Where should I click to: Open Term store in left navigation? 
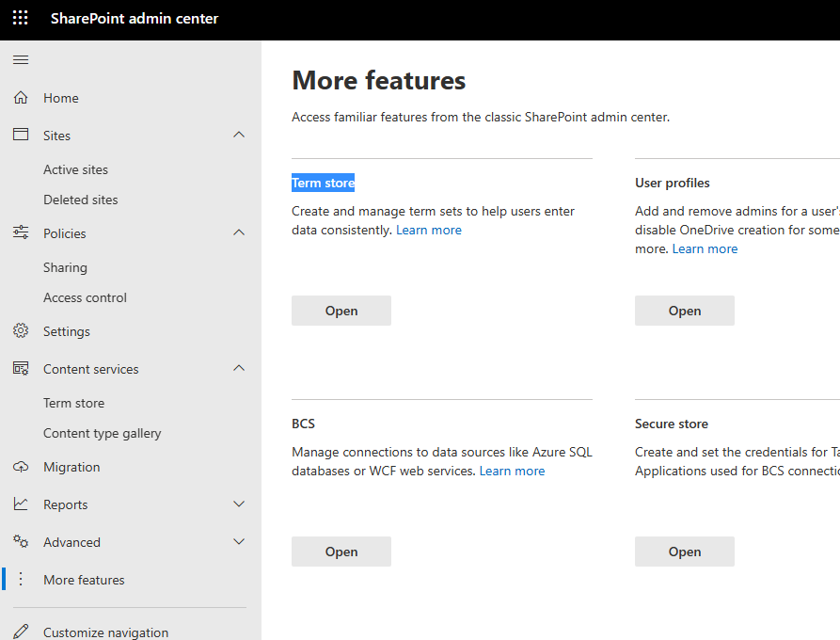tap(74, 403)
